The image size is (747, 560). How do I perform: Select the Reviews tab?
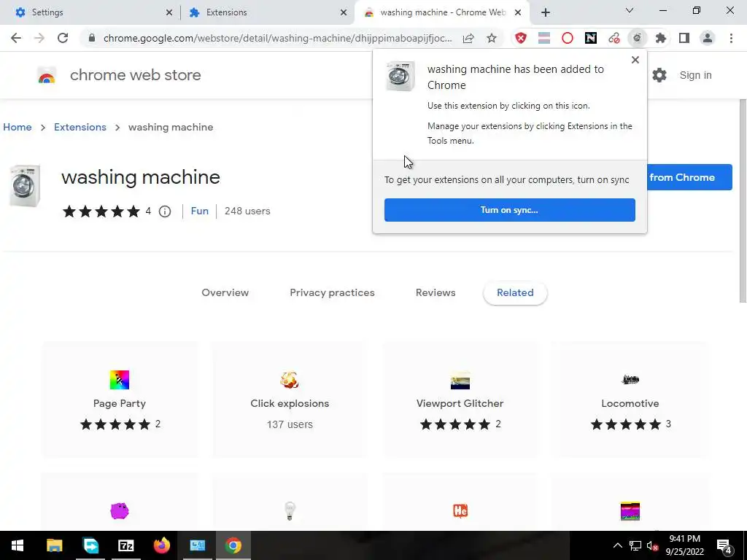click(x=436, y=293)
